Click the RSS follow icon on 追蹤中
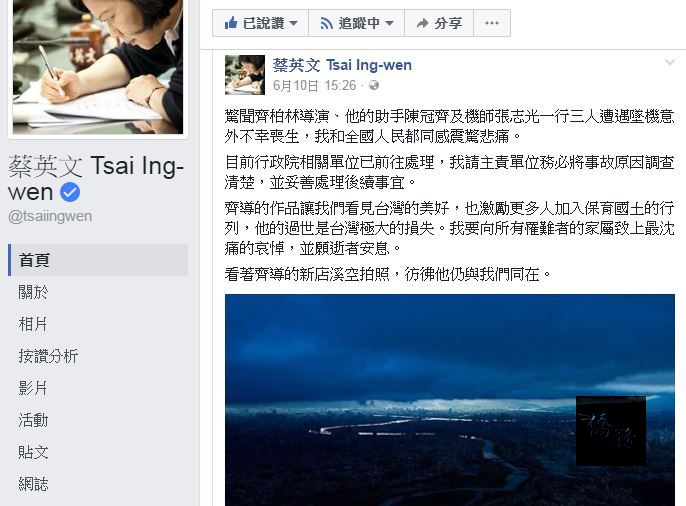 click(x=326, y=23)
